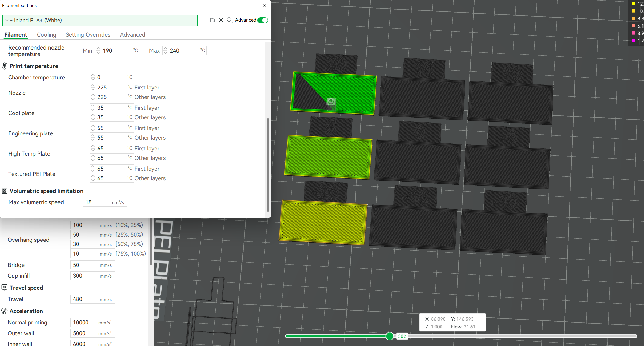Toggle the Advanced mode switch off
This screenshot has width=644, height=346.
263,20
